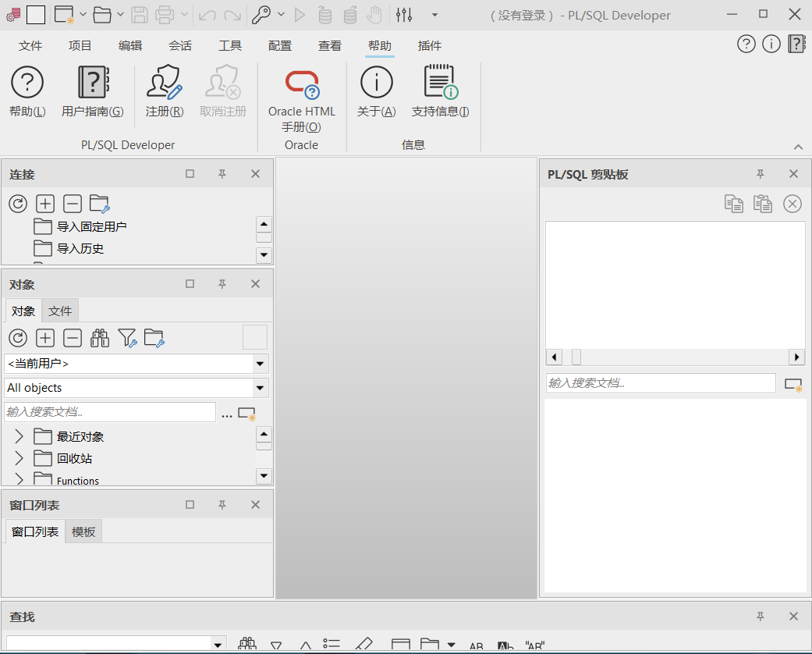Open the 插件 menu tab
Image resolution: width=812 pixels, height=654 pixels.
[429, 45]
